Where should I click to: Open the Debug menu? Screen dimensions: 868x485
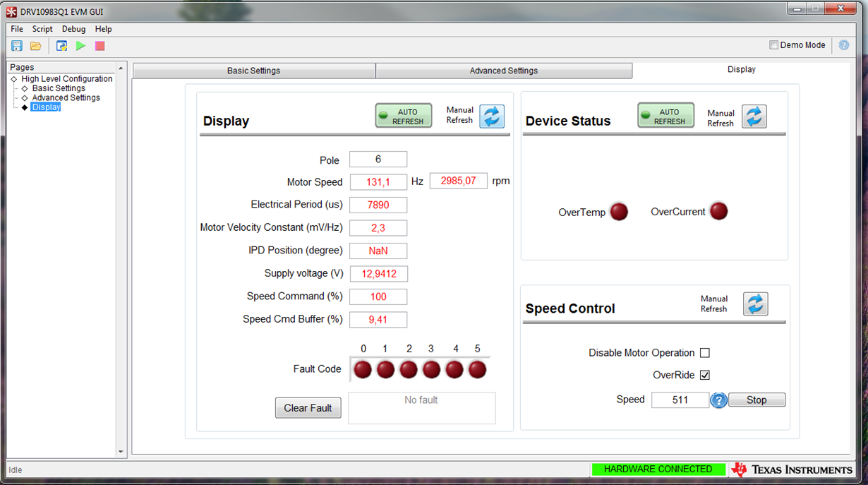pyautogui.click(x=73, y=29)
